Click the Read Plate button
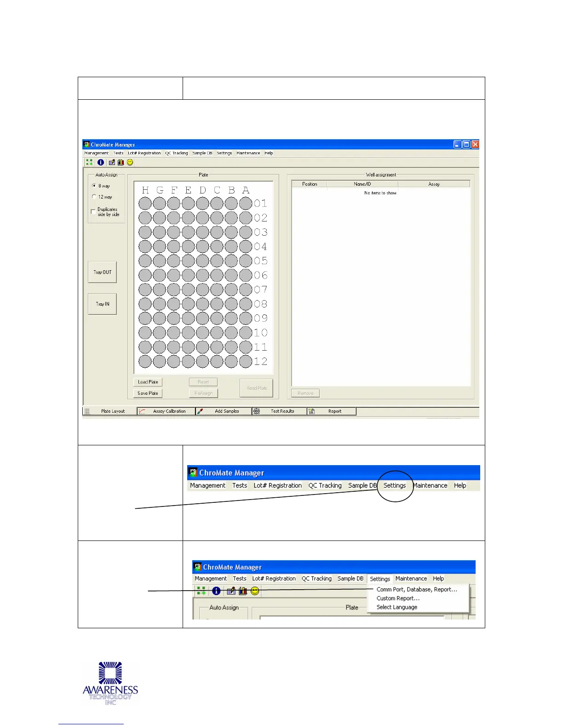Viewport: 563px width, 728px height. tap(256, 388)
